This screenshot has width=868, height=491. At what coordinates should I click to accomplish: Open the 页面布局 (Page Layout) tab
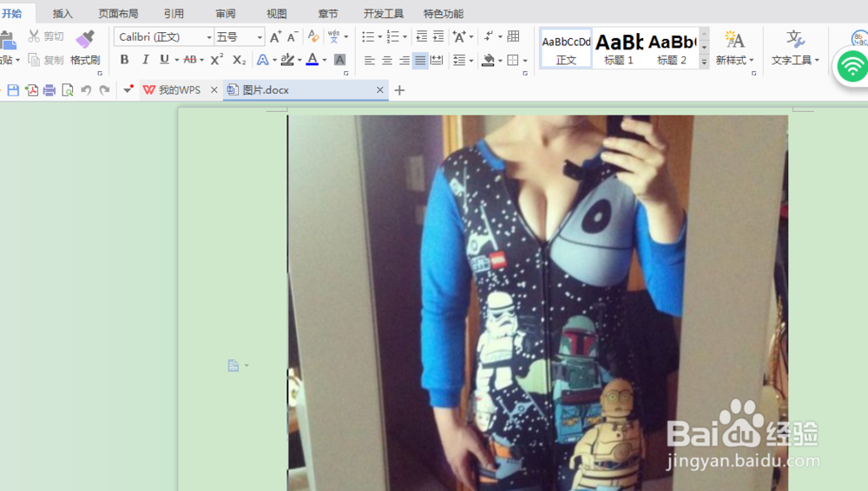pos(118,13)
